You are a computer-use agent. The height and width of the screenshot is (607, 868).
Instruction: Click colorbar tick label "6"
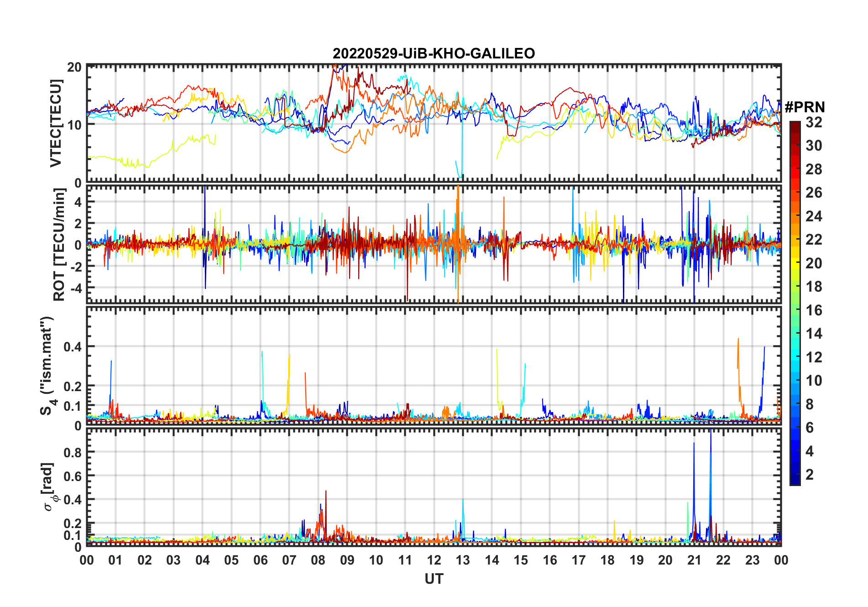coord(810,428)
